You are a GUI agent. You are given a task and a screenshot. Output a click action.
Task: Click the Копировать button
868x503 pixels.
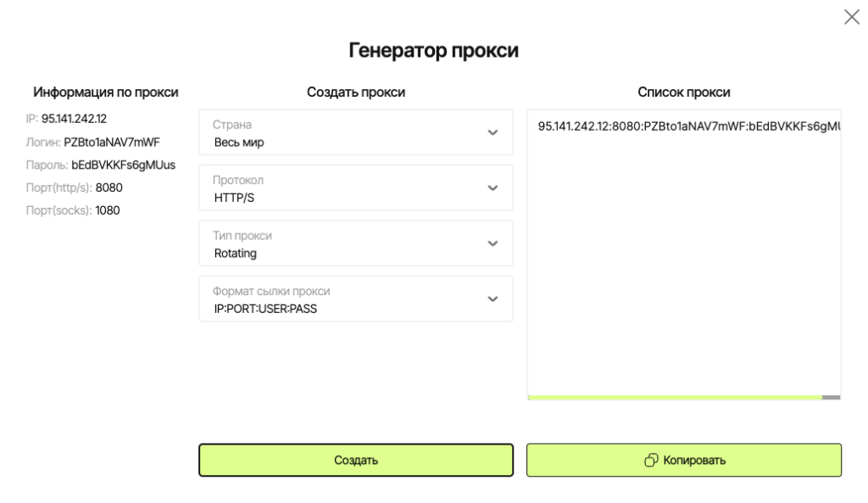click(x=682, y=460)
